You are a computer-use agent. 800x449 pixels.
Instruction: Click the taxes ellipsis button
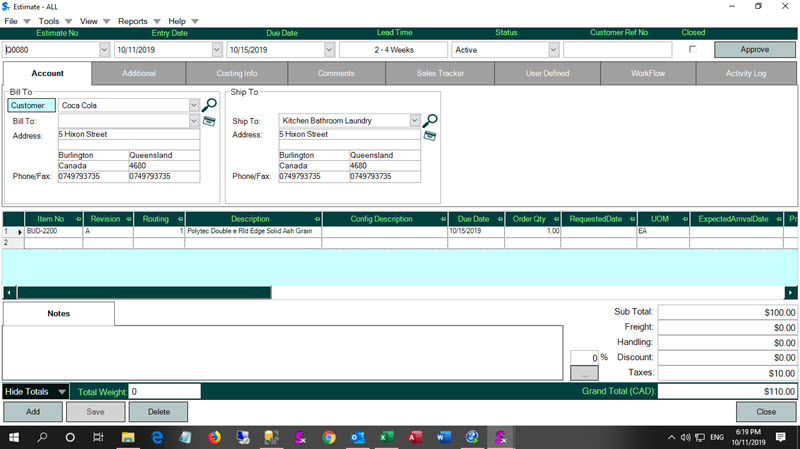click(x=584, y=373)
